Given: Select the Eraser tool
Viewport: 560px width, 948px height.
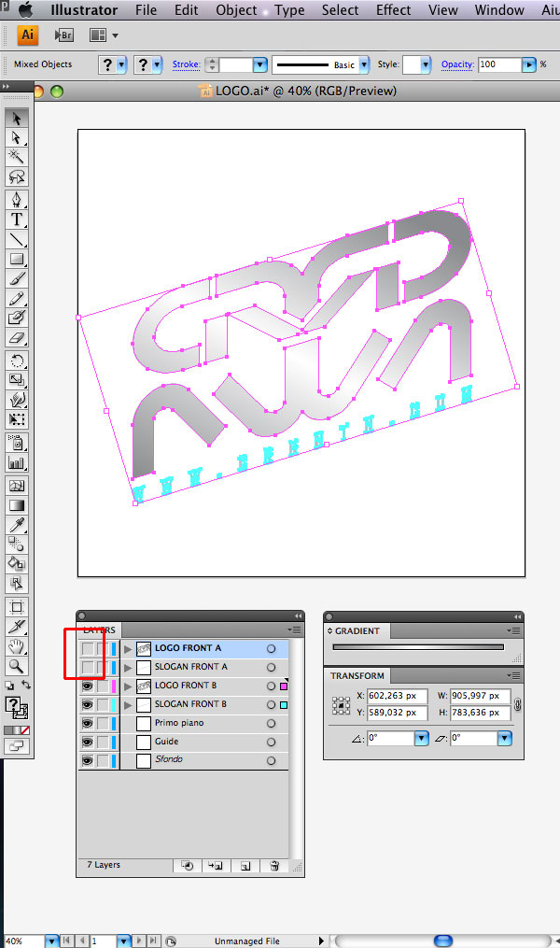Looking at the screenshot, I should [16, 337].
